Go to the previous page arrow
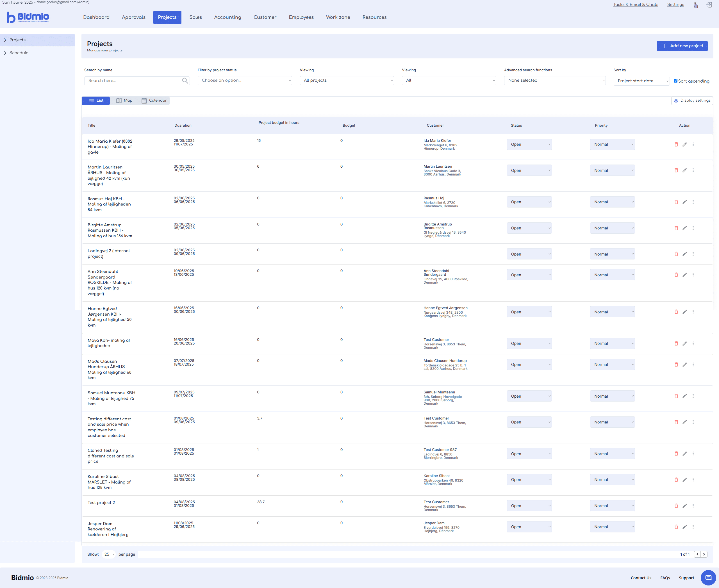The image size is (719, 588). pyautogui.click(x=697, y=554)
